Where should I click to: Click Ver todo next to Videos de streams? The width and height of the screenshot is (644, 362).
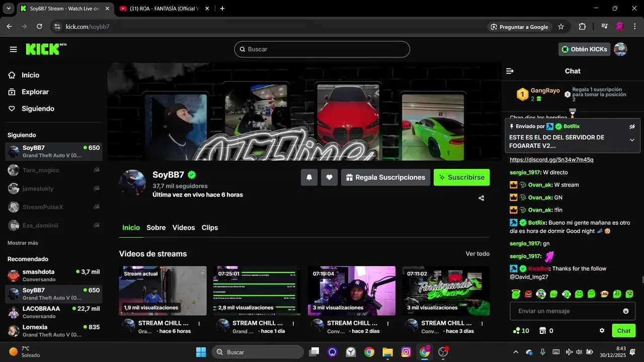(477, 254)
